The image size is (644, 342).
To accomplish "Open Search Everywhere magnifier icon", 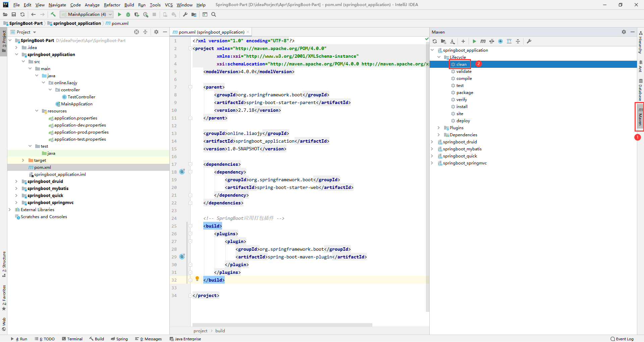I will [214, 14].
